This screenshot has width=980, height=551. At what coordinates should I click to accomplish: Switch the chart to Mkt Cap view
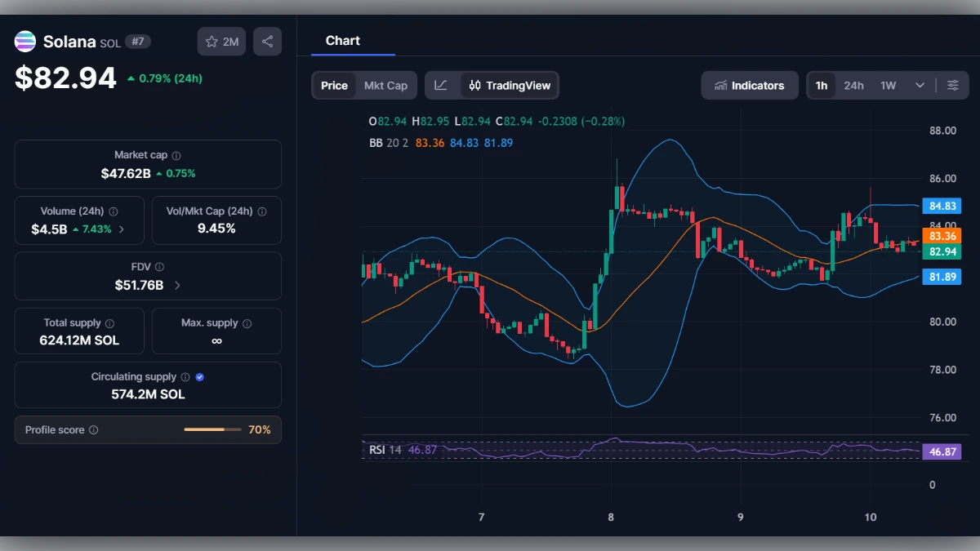pos(385,85)
